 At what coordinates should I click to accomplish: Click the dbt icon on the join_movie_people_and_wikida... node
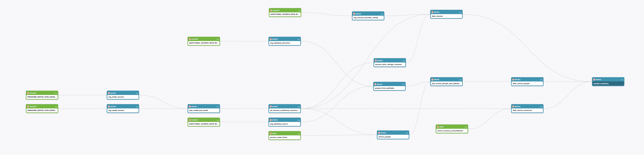[x=433, y=80]
